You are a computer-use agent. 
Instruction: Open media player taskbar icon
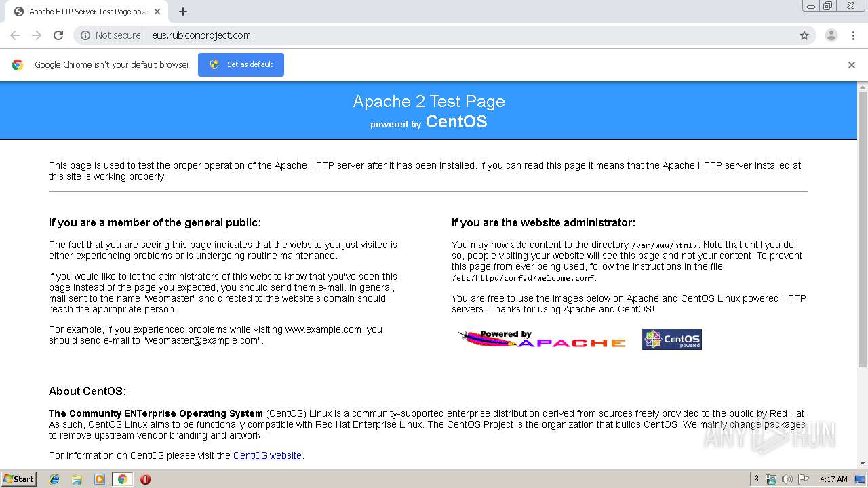click(100, 479)
